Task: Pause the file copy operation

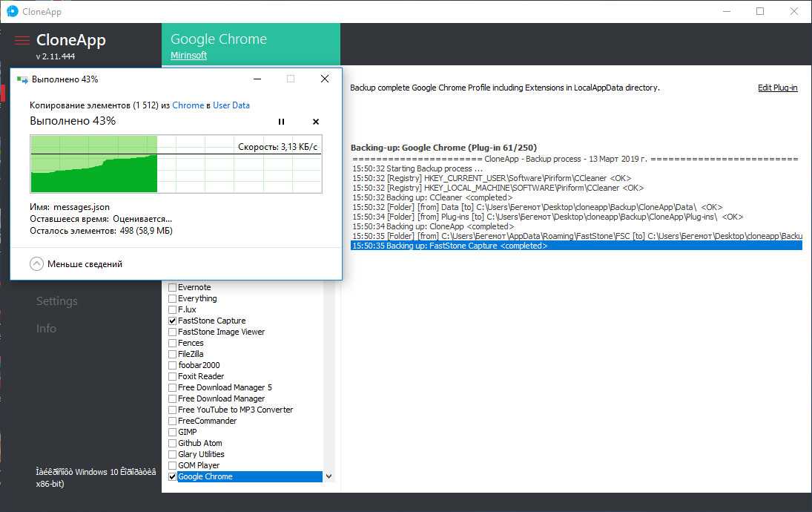Action: [281, 122]
